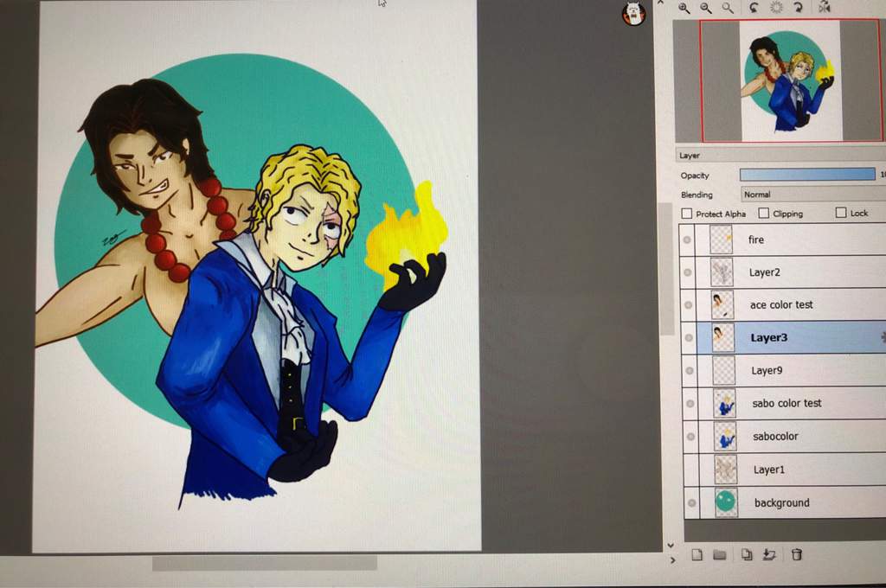The height and width of the screenshot is (588, 886).
Task: Click the ace color test thumbnail
Action: click(x=722, y=305)
